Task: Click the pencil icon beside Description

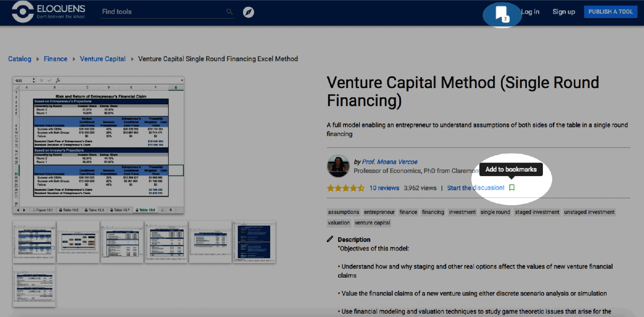Action: [x=330, y=239]
